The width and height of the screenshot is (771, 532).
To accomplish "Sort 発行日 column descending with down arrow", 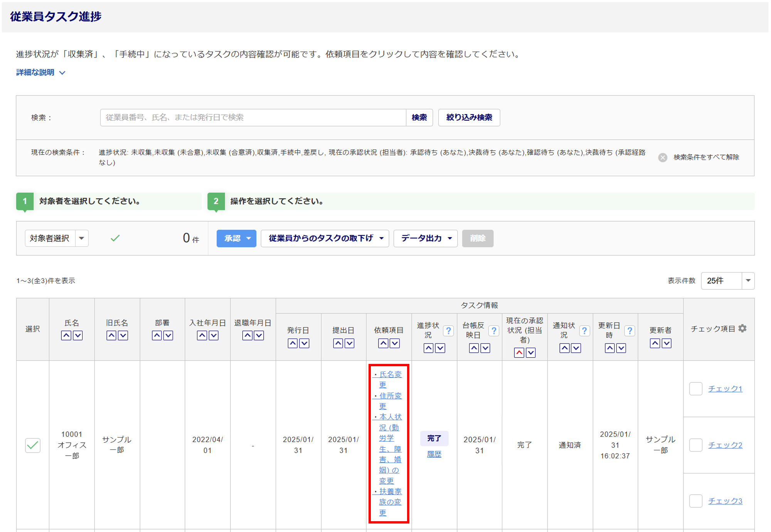I will pos(304,343).
